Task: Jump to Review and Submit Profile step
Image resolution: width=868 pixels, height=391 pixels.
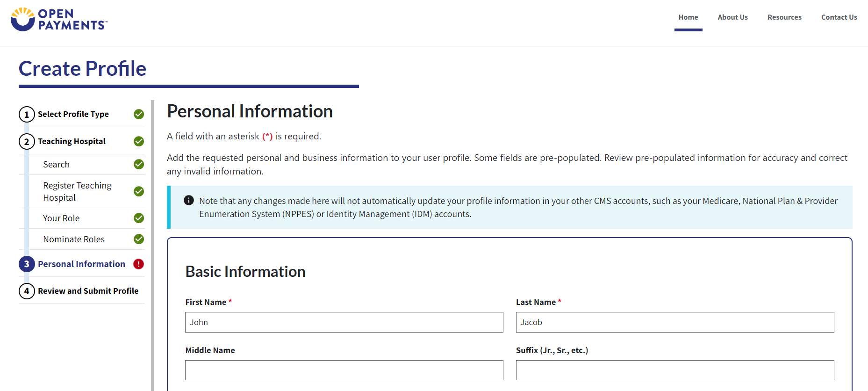Action: click(88, 291)
